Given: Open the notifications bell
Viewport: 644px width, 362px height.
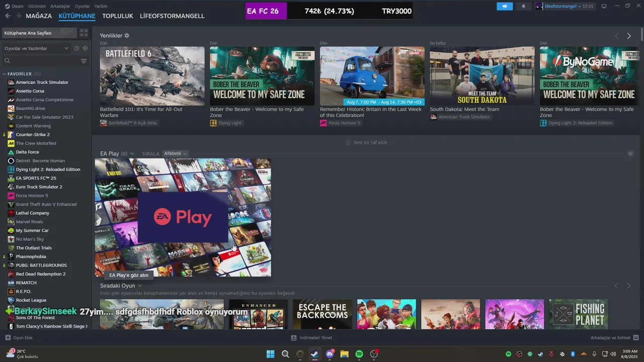Looking at the screenshot, I should 523,6.
